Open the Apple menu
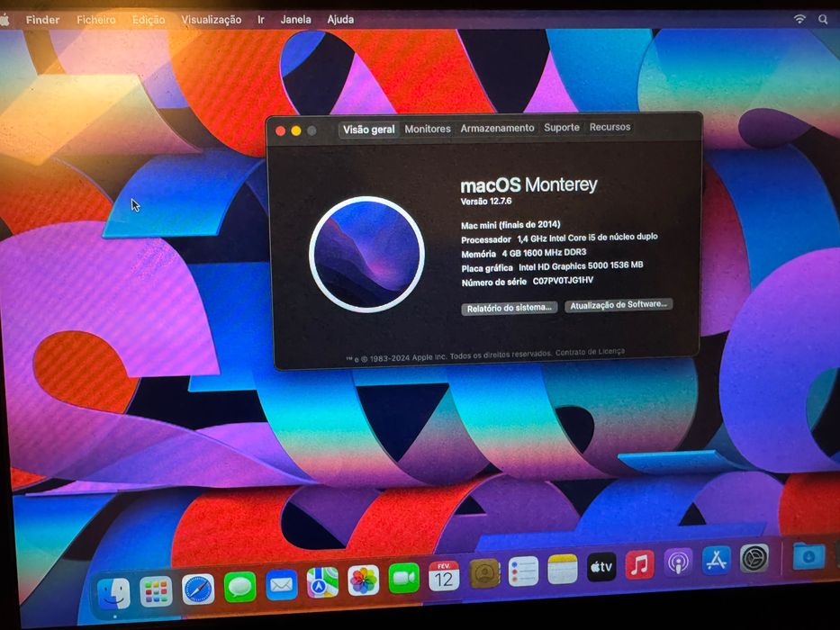Image resolution: width=840 pixels, height=630 pixels. point(5,20)
